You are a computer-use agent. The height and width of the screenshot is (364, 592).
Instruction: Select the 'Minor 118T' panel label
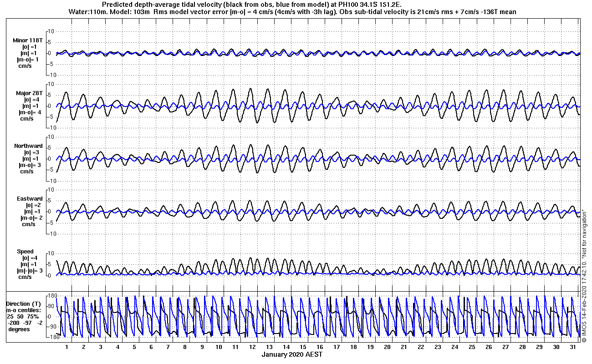point(28,40)
